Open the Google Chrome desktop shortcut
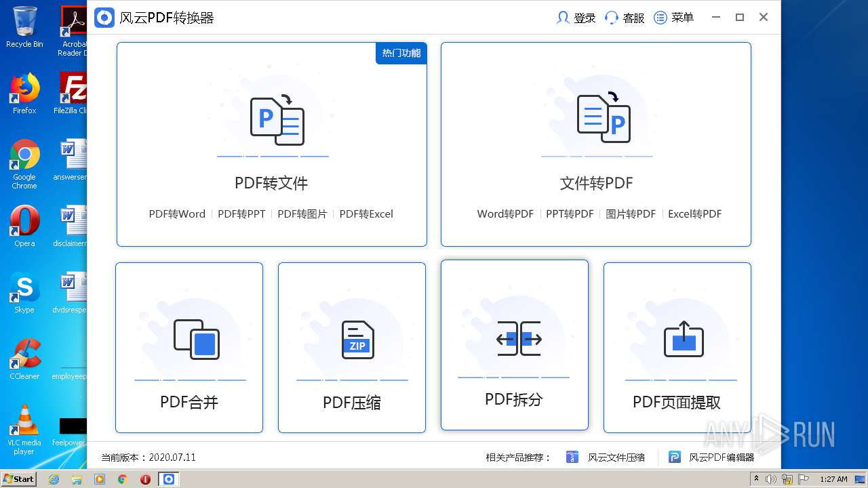The image size is (868, 488). 24,165
